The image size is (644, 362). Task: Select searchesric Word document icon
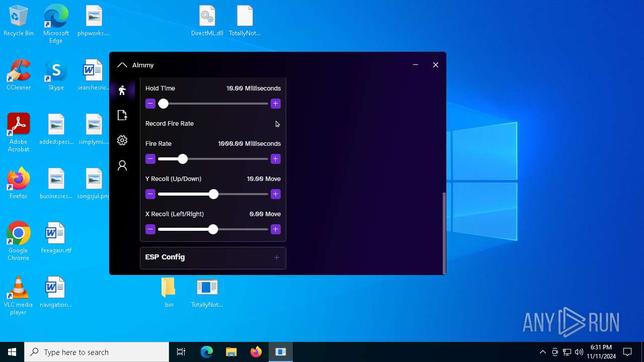[x=94, y=75]
